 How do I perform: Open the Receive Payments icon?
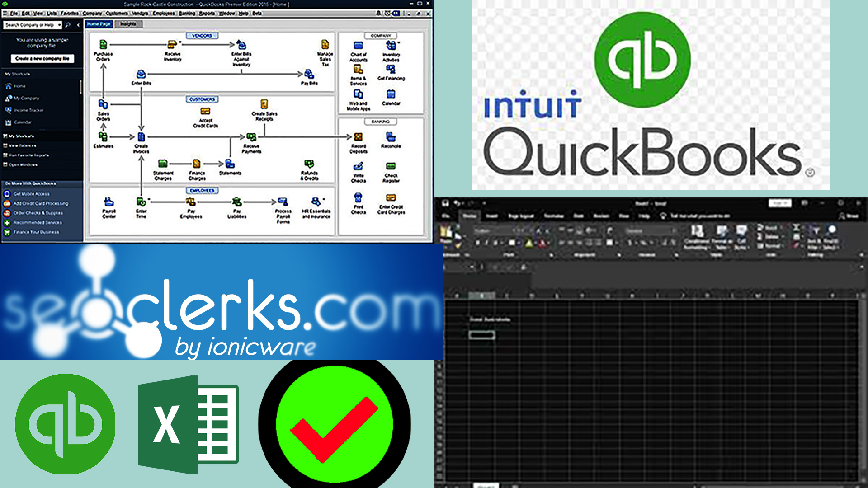[251, 137]
